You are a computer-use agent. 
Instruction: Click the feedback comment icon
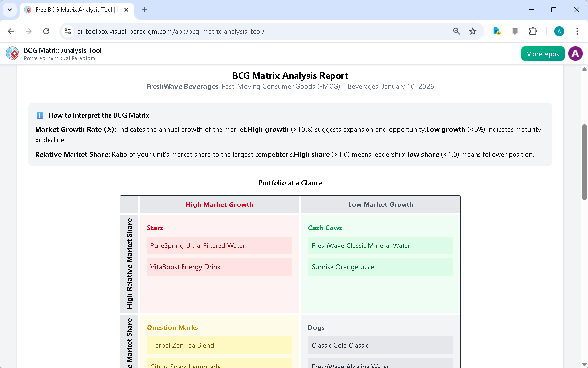point(515,31)
